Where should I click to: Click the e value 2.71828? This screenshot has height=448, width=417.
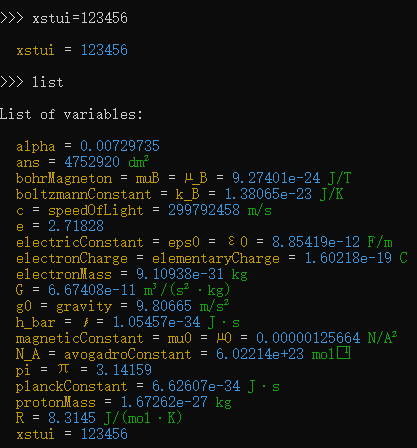tap(76, 226)
